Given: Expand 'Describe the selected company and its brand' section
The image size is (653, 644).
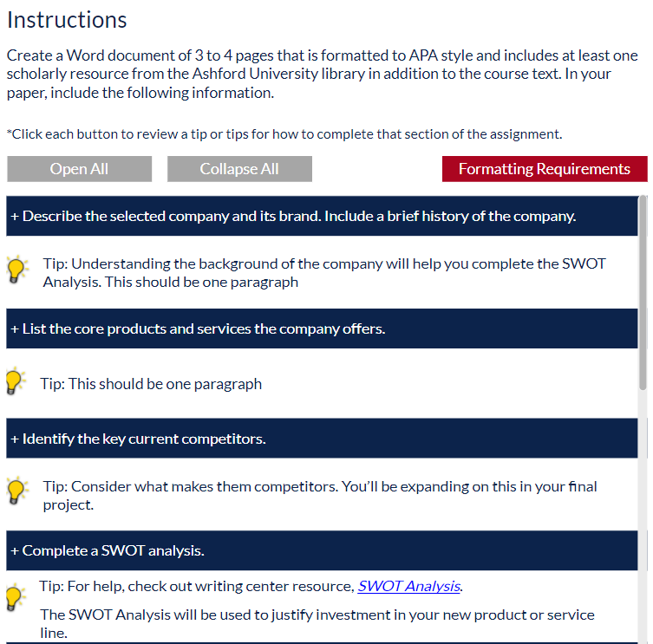Looking at the screenshot, I should [x=322, y=216].
